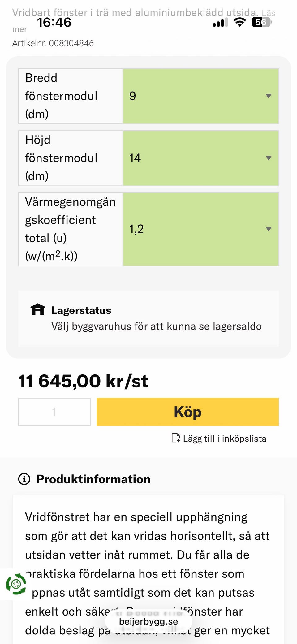Tap the Lagerstatus heading
The height and width of the screenshot is (644, 297).
coord(81,310)
